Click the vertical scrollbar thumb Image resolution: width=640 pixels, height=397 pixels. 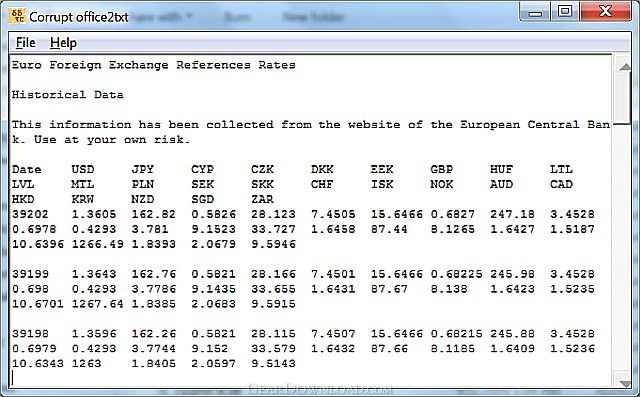coord(624,99)
